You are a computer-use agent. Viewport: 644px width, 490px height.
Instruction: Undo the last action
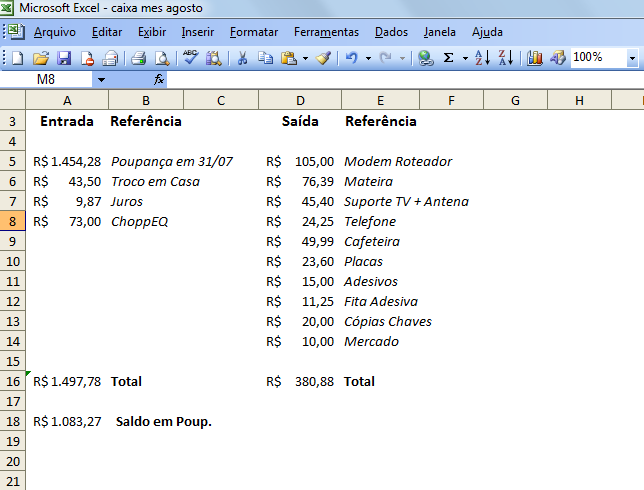(x=351, y=58)
